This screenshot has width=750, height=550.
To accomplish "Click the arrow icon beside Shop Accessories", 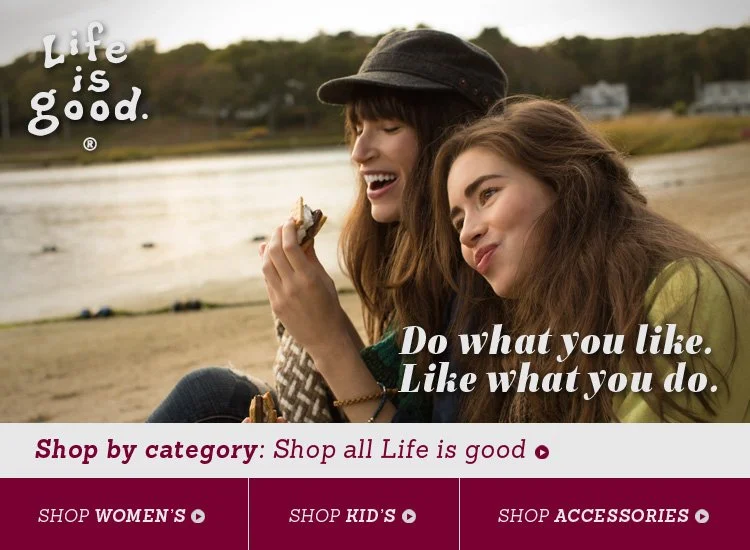I will 702,517.
